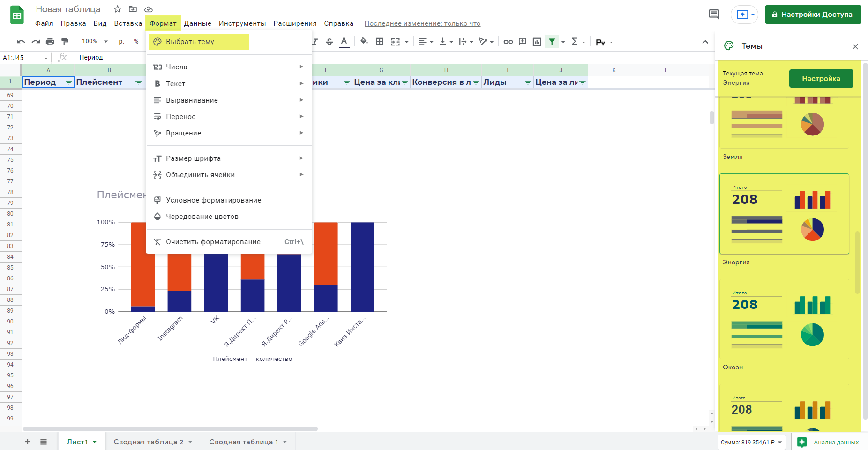Switch to Сводная таблица 2 sheet tab

(x=148, y=442)
